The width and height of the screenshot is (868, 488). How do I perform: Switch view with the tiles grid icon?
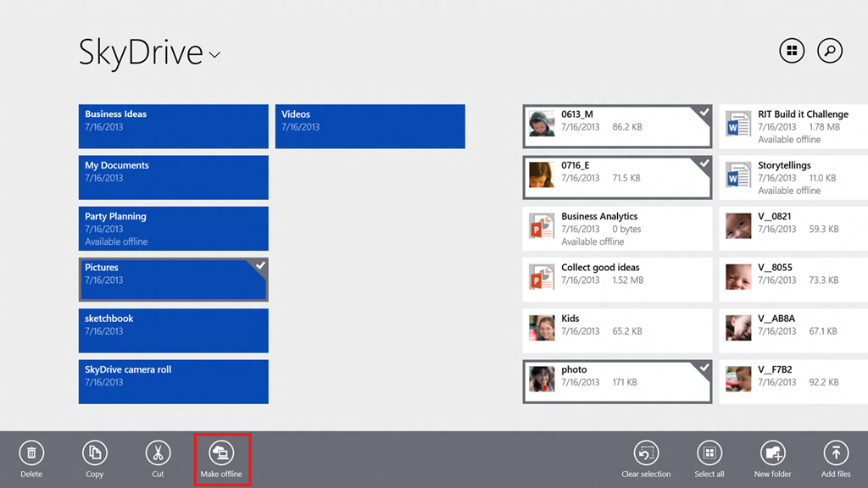791,50
